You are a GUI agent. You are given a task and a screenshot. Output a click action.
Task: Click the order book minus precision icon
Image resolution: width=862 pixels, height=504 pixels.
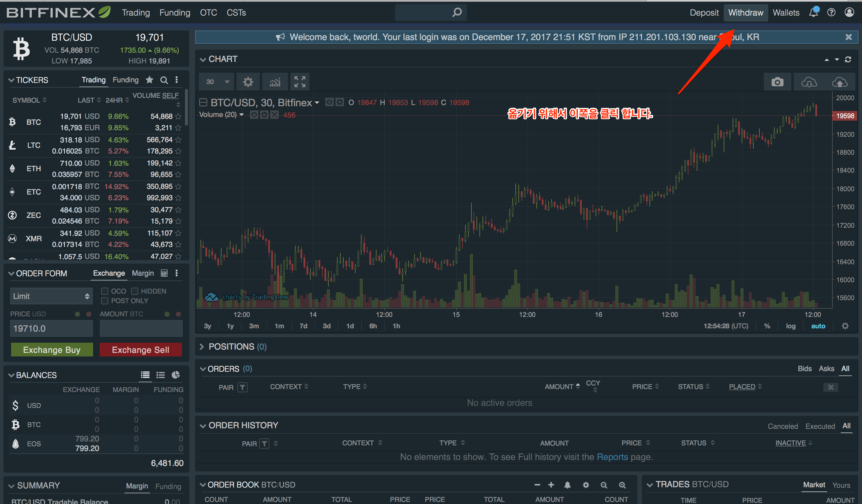[x=537, y=485]
